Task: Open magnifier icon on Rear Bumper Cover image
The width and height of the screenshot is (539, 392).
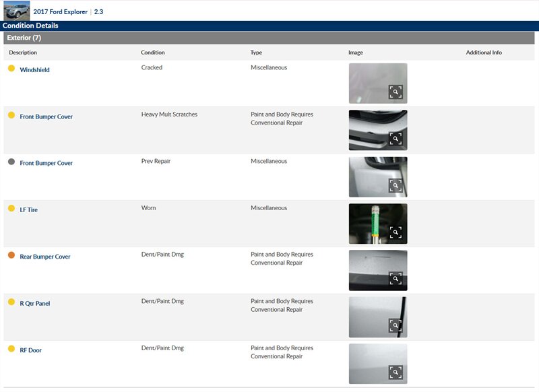Action: click(x=395, y=279)
